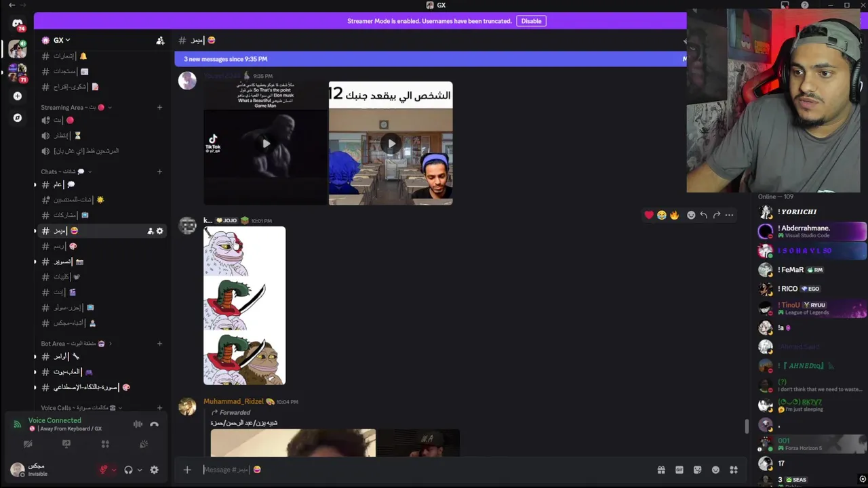Open the مشاركات text channel
This screenshot has height=488, width=868.
(x=102, y=215)
